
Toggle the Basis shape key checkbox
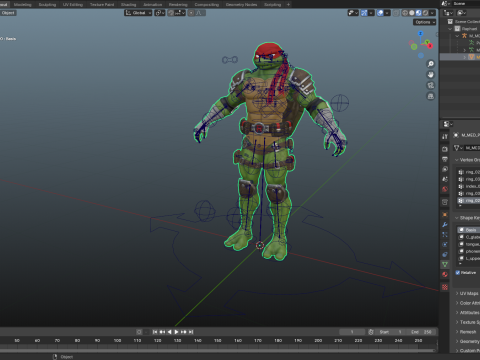[x=461, y=230]
